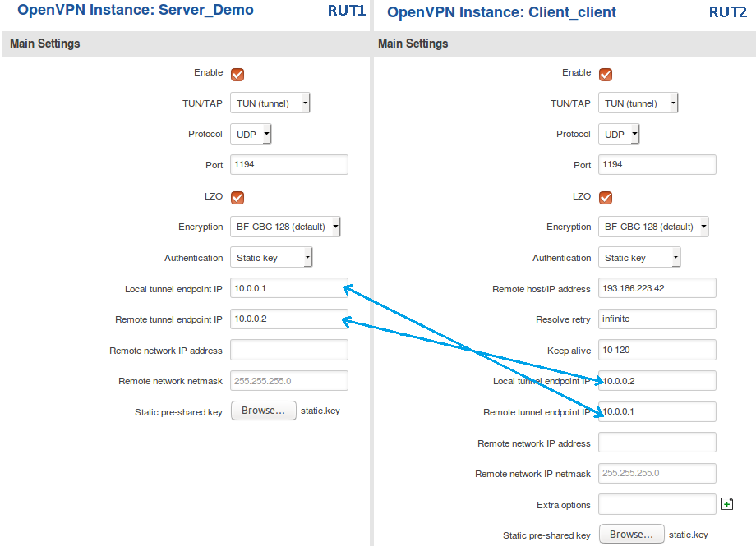Open the server TUN/TAP dropdown

[270, 103]
